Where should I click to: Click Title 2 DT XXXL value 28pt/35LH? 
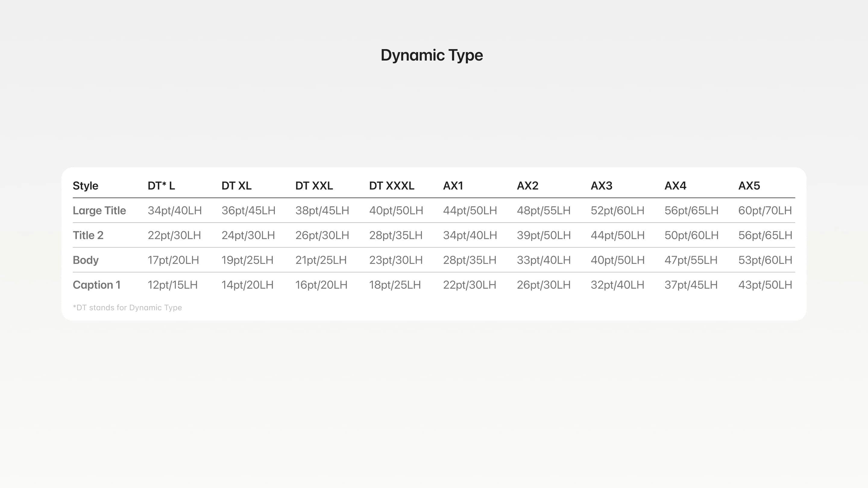click(396, 235)
